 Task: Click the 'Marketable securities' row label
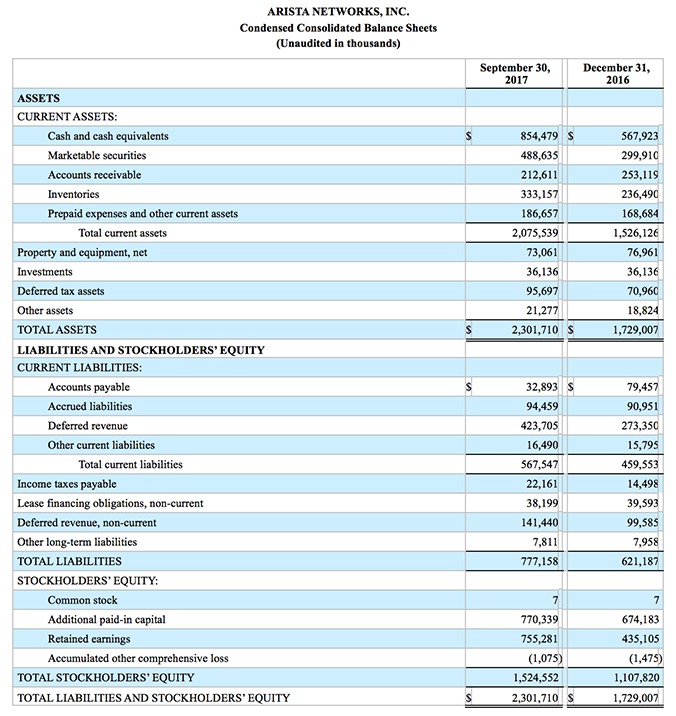pyautogui.click(x=97, y=156)
